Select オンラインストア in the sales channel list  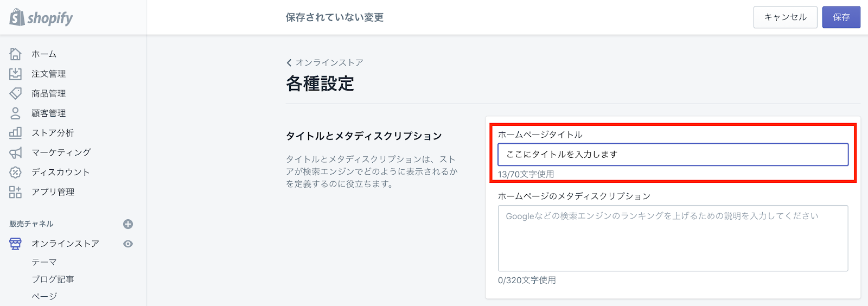point(65,244)
